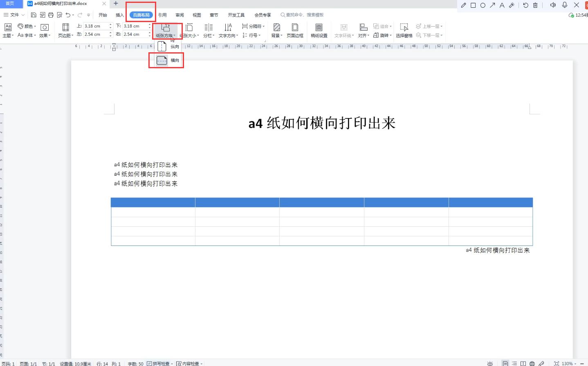Screen dimensions: 588x366
Task: Click the 选择窗格 selection pane icon
Action: tap(404, 30)
